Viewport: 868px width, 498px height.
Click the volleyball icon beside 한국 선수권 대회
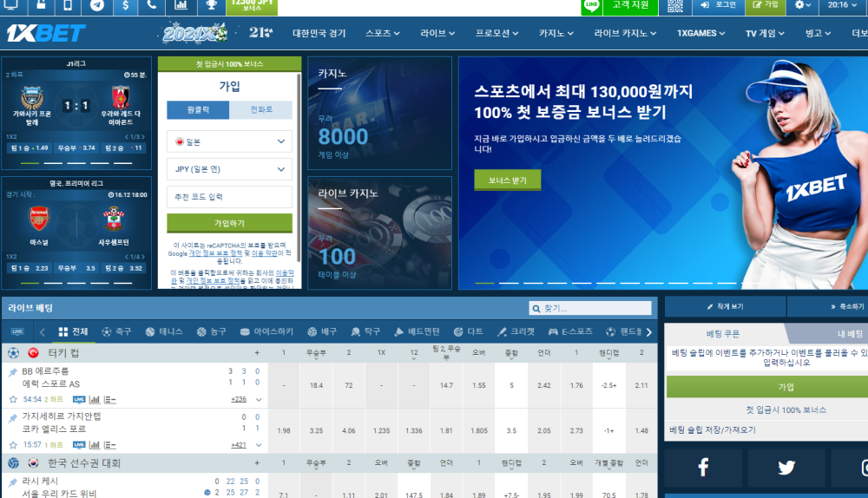(x=13, y=462)
